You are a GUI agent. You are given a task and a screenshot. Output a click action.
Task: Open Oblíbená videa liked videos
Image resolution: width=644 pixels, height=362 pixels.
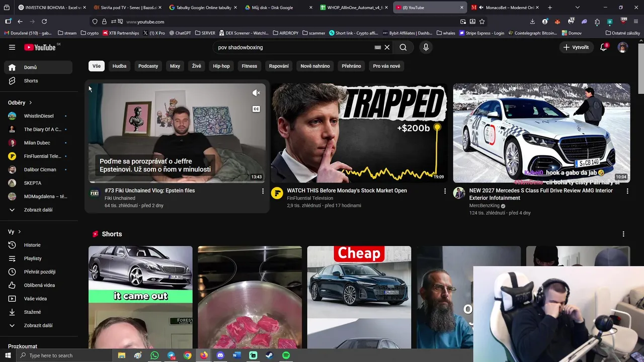[38, 285]
